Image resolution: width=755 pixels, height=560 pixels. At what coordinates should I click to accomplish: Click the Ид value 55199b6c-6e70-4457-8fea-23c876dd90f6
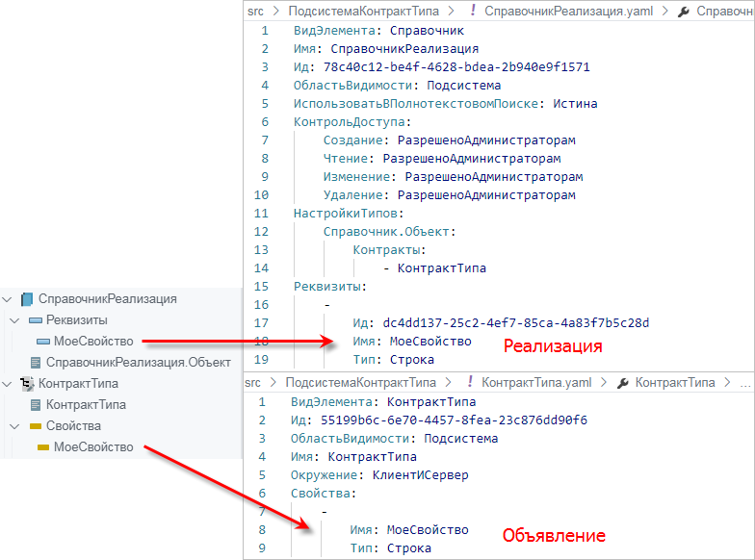[x=454, y=420]
